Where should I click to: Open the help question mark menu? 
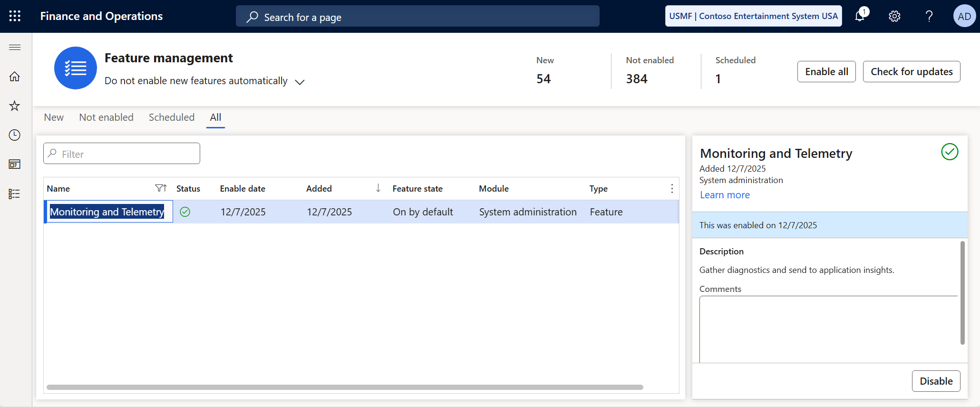[929, 16]
